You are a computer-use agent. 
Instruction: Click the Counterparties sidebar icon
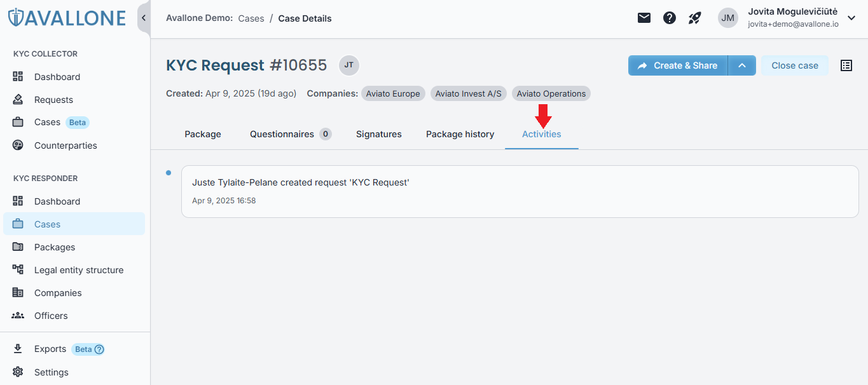[18, 145]
